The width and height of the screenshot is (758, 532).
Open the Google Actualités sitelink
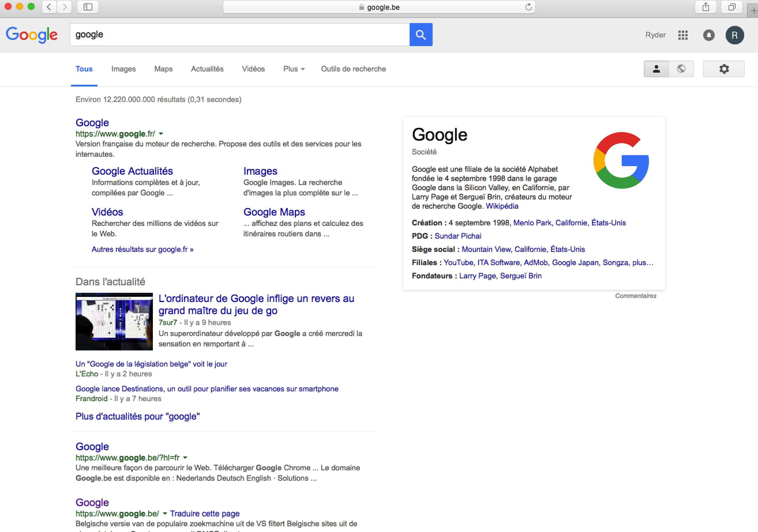(x=132, y=171)
